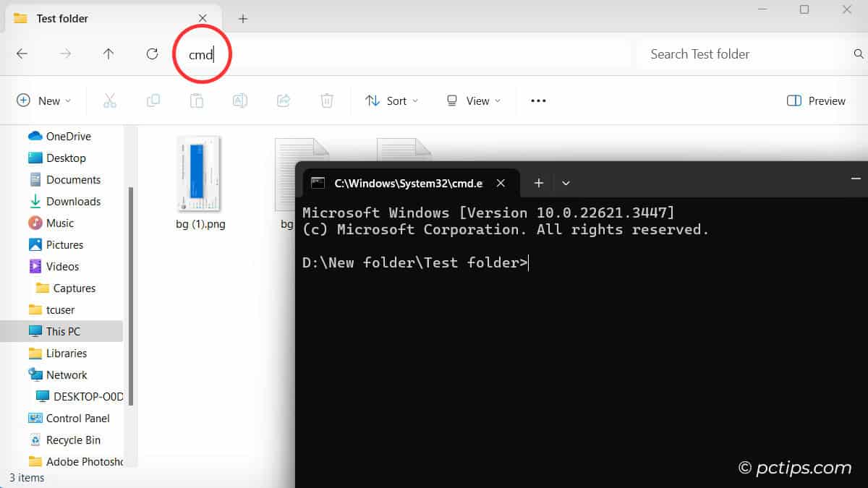This screenshot has height=488, width=868.
Task: Click the 3 items status text
Action: (x=27, y=478)
